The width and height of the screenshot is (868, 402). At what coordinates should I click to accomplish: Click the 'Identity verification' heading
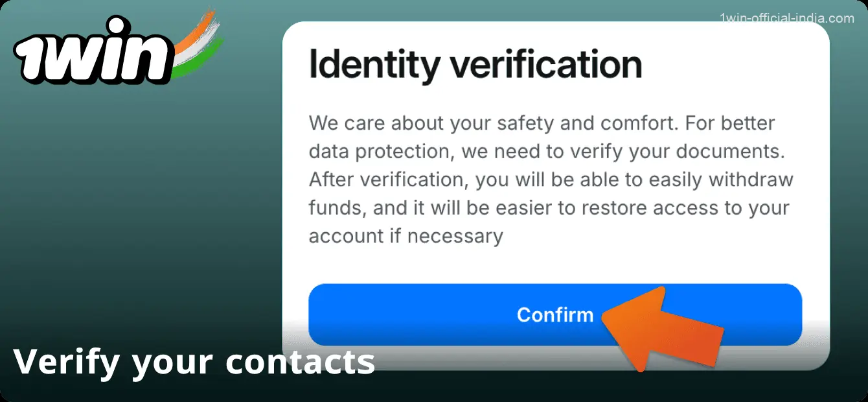[475, 62]
